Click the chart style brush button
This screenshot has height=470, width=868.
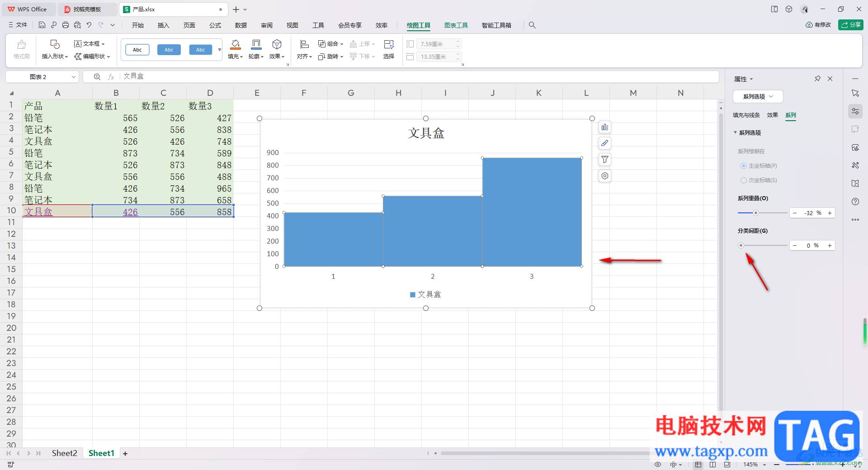click(x=605, y=143)
